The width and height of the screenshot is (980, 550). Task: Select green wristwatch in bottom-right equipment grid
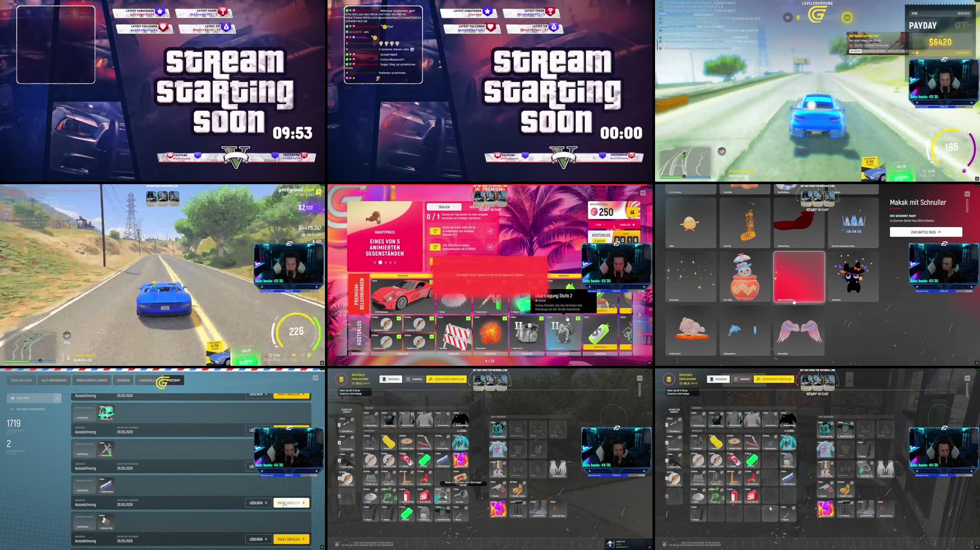865,468
